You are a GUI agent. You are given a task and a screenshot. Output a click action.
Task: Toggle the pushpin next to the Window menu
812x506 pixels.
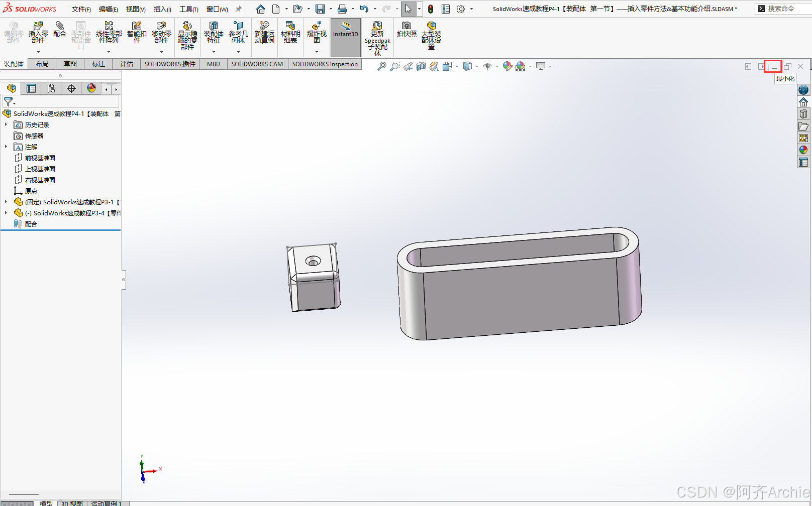point(239,9)
